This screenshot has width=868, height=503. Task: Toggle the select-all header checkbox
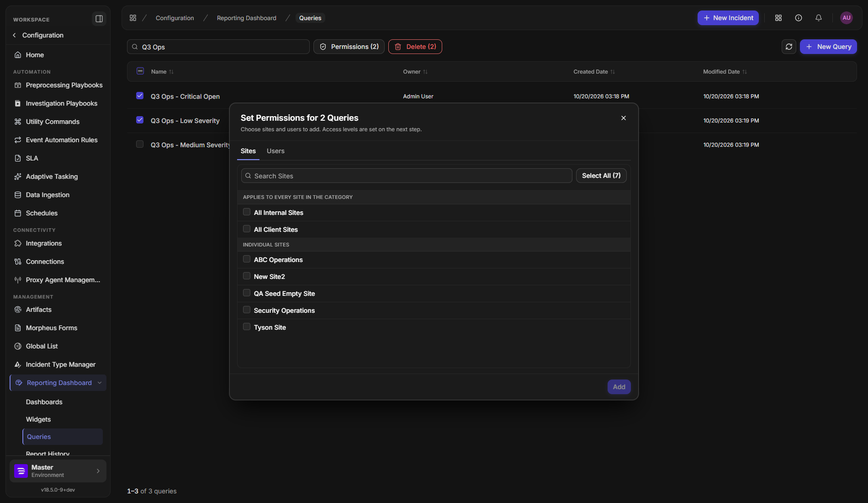pyautogui.click(x=140, y=71)
